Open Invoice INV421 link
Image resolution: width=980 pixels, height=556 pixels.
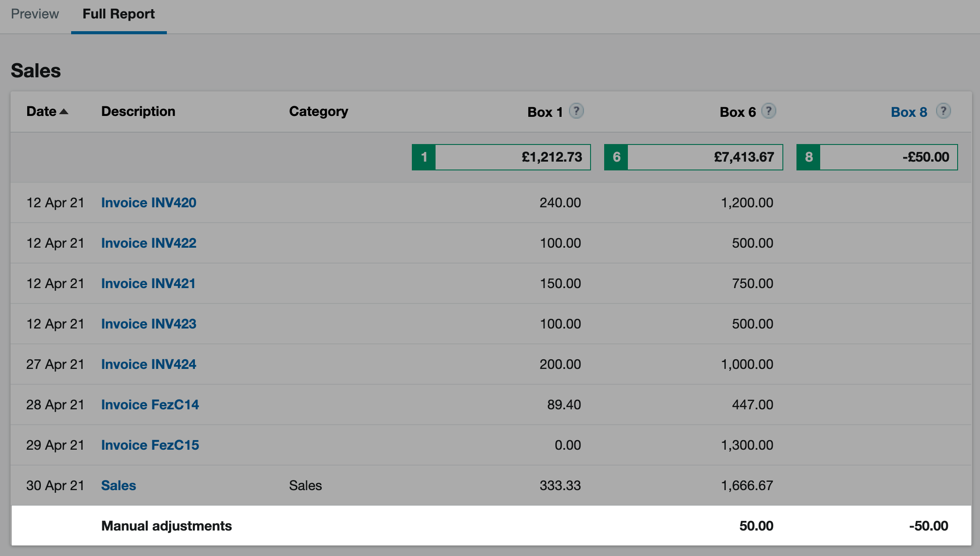pyautogui.click(x=148, y=283)
